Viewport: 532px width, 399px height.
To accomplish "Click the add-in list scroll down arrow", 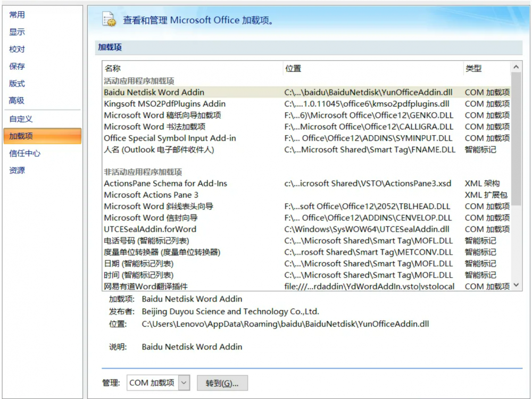I will point(516,285).
